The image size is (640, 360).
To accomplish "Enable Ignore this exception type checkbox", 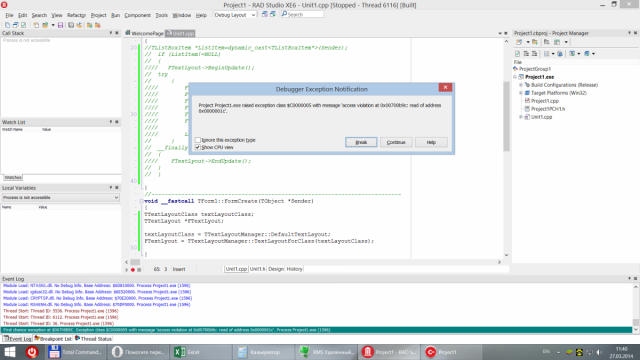I will click(198, 140).
